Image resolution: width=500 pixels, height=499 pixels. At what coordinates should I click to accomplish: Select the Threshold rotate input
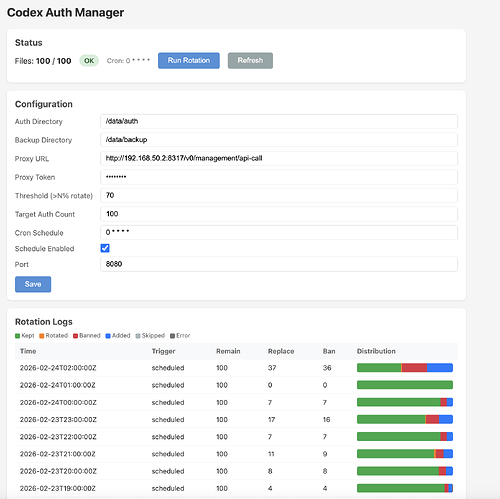(x=279, y=195)
